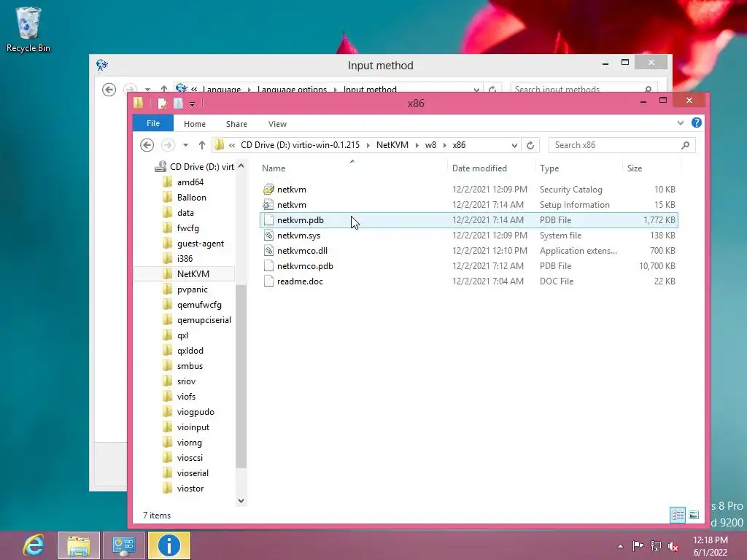The height and width of the screenshot is (560, 747).
Task: Open amd64 folder in navigation pane
Action: coord(183,182)
